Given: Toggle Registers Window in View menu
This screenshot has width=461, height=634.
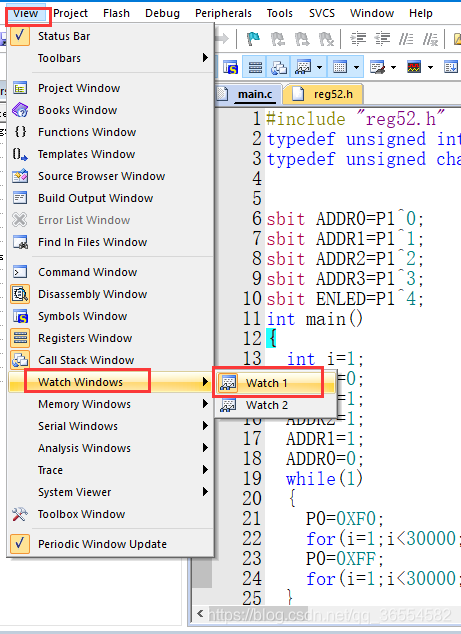Looking at the screenshot, I should pos(110,338).
